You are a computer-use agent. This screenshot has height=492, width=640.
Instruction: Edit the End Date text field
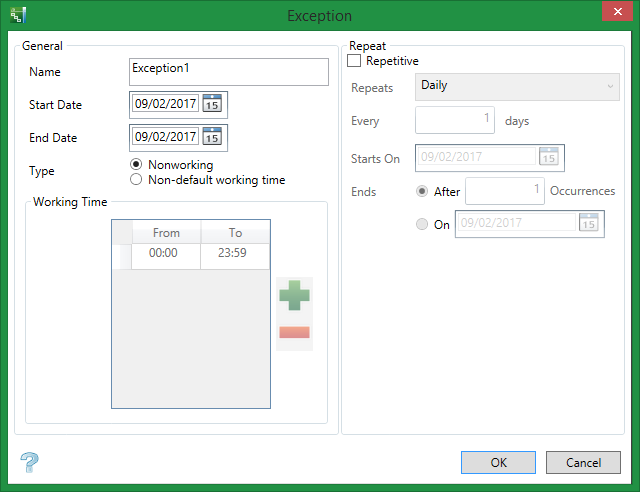[165, 136]
